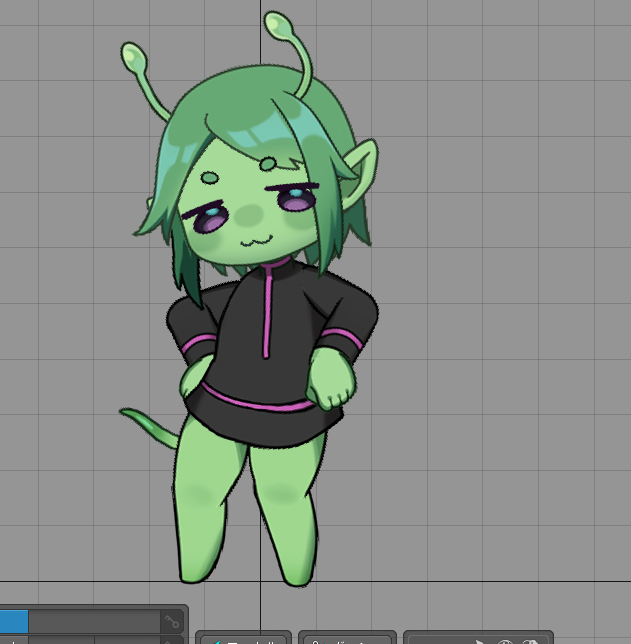
Task: Click the pink zipper on the black jacket
Action: click(267, 310)
